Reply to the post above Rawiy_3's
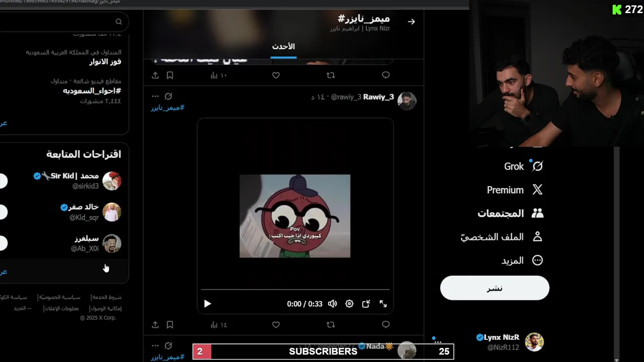The image size is (644, 362). [x=386, y=75]
